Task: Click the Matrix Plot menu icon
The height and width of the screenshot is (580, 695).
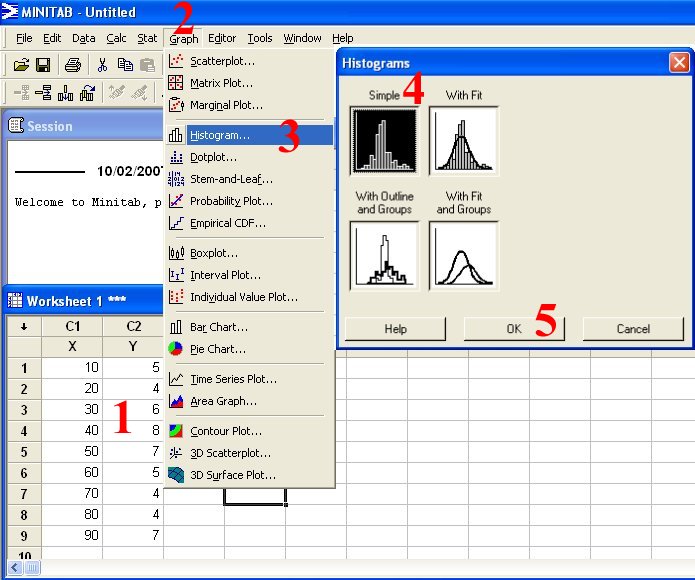Action: [176, 83]
